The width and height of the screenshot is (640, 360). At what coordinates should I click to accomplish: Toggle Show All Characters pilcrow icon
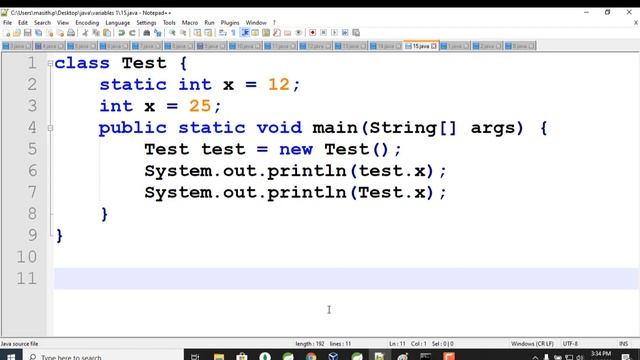click(x=233, y=33)
